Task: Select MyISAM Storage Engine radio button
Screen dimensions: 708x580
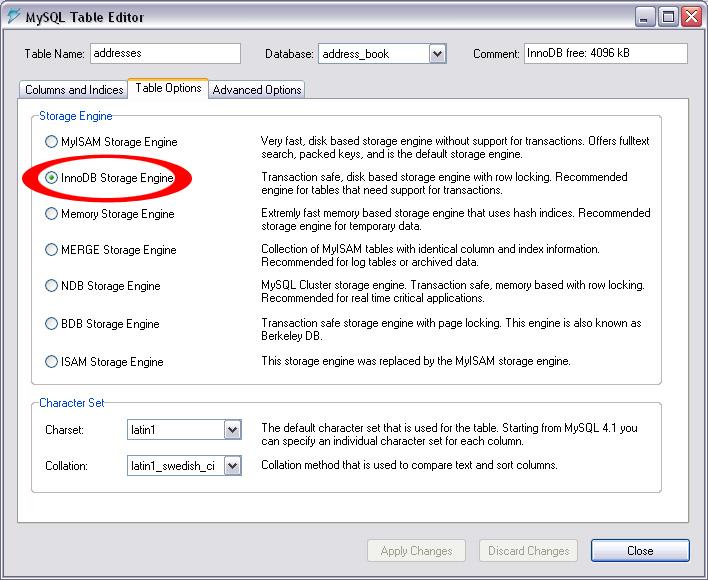Action: click(51, 142)
